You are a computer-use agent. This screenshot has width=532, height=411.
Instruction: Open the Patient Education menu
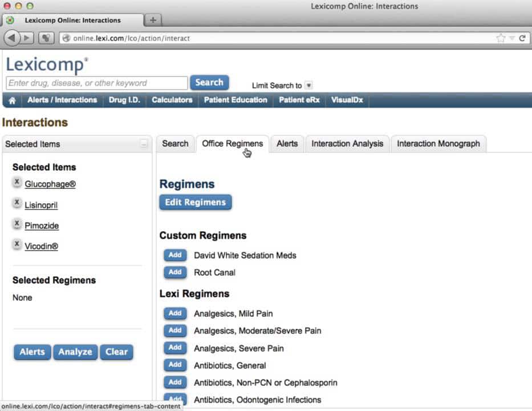click(x=235, y=100)
